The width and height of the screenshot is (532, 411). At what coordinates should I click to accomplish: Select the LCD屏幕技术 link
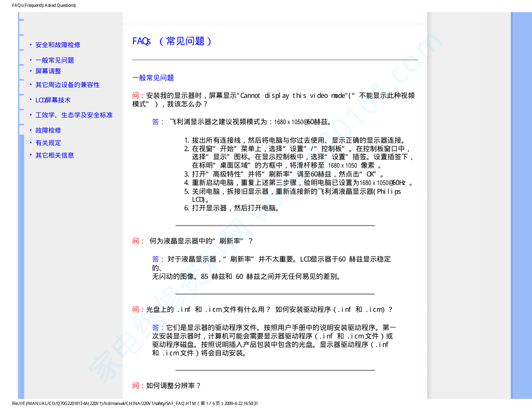[53, 100]
